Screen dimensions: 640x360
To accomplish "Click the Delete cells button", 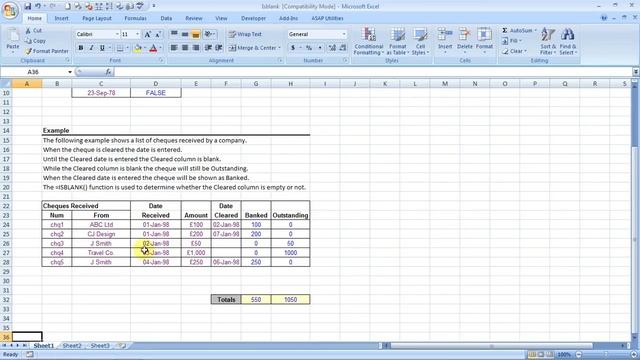I will click(464, 40).
